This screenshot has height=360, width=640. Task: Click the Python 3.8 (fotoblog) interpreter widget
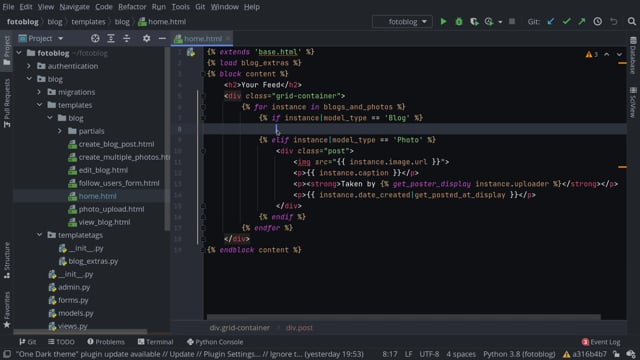(519, 354)
